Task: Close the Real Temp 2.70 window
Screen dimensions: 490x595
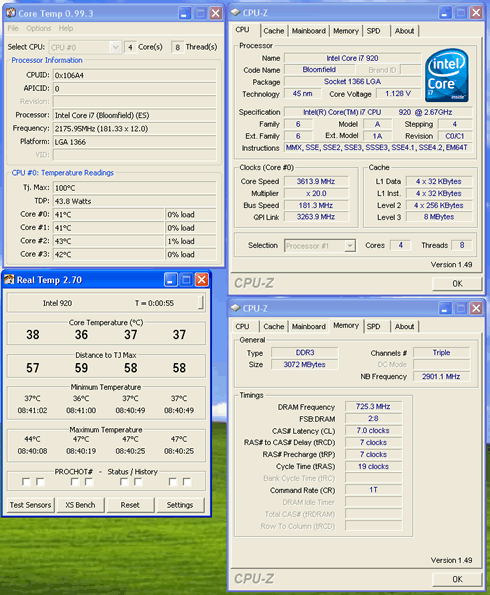Action: pyautogui.click(x=202, y=280)
